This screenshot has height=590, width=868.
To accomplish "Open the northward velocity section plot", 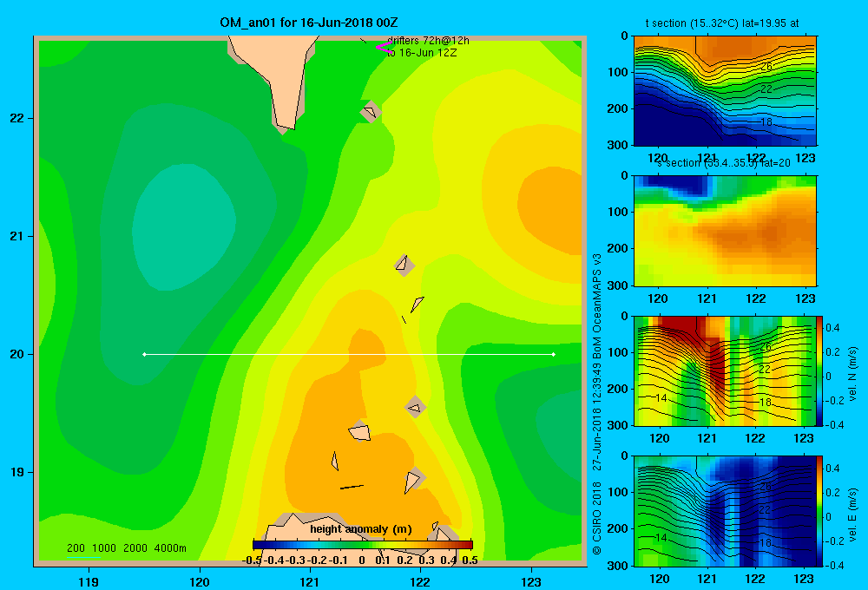I will (x=725, y=370).
